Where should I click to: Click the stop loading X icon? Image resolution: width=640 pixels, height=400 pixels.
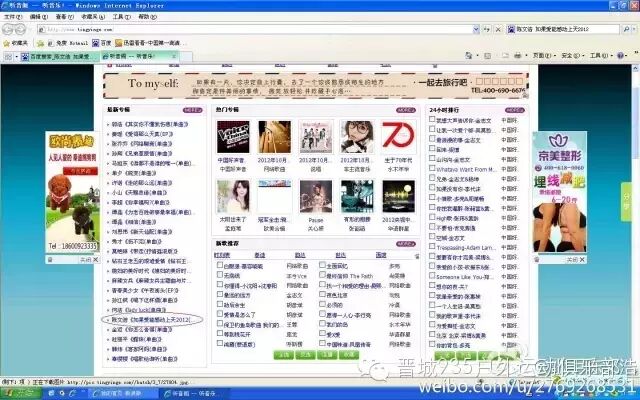click(x=498, y=29)
